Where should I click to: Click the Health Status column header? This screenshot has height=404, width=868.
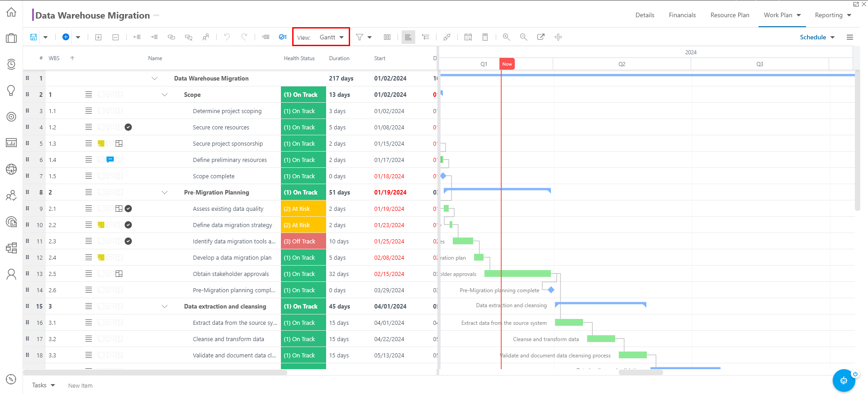point(299,58)
